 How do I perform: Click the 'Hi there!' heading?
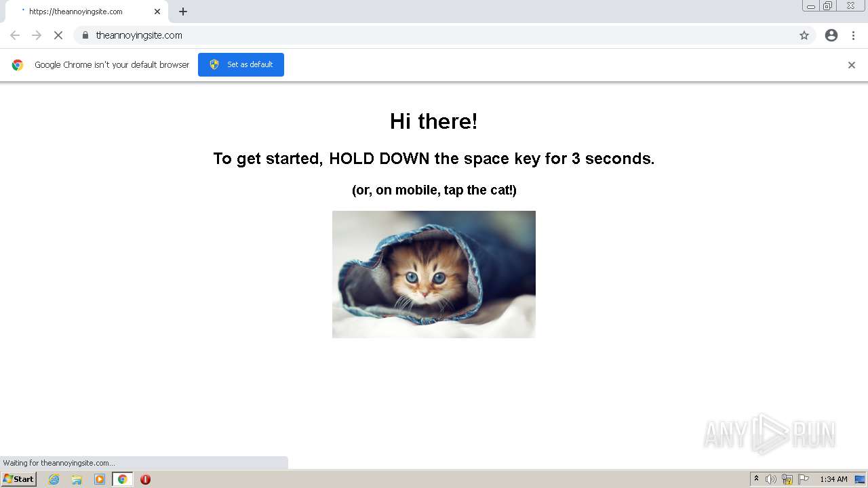(434, 121)
